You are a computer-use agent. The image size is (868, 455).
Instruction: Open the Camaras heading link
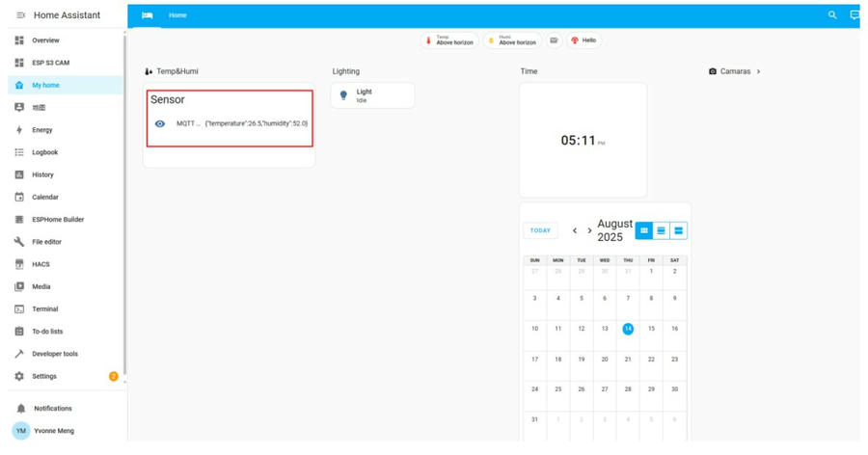pos(735,71)
